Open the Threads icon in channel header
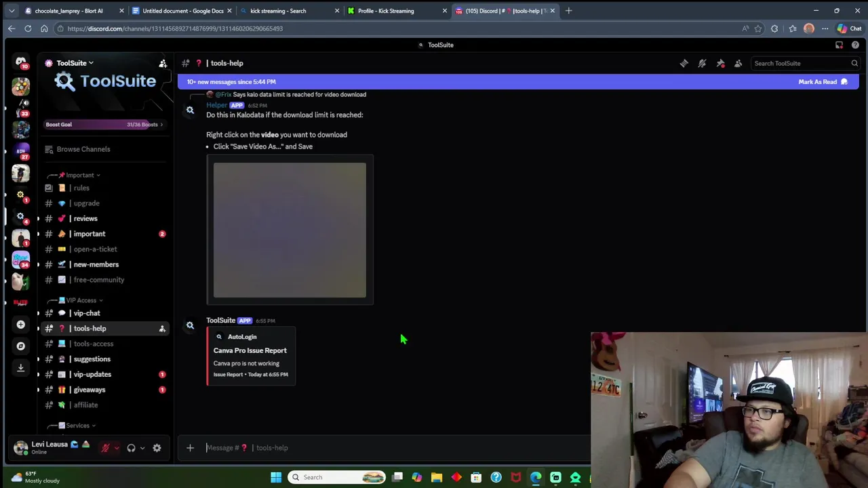The height and width of the screenshot is (488, 868). tap(684, 63)
